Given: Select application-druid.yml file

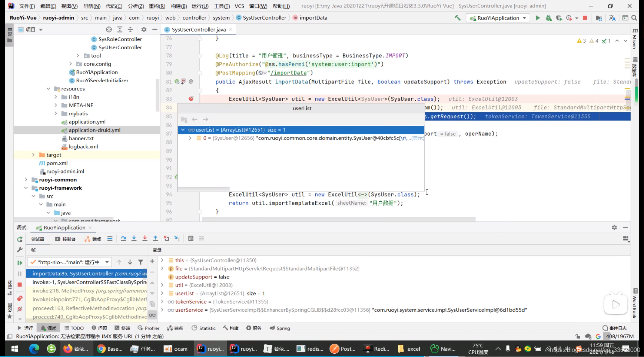Looking at the screenshot, I should 94,130.
